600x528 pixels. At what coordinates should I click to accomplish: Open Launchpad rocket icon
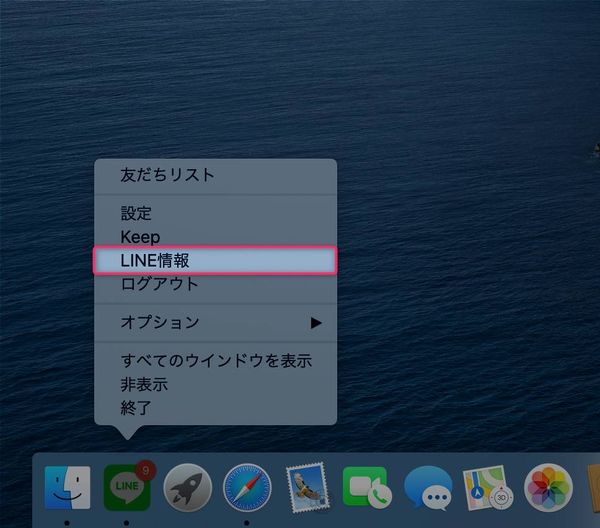(x=188, y=487)
